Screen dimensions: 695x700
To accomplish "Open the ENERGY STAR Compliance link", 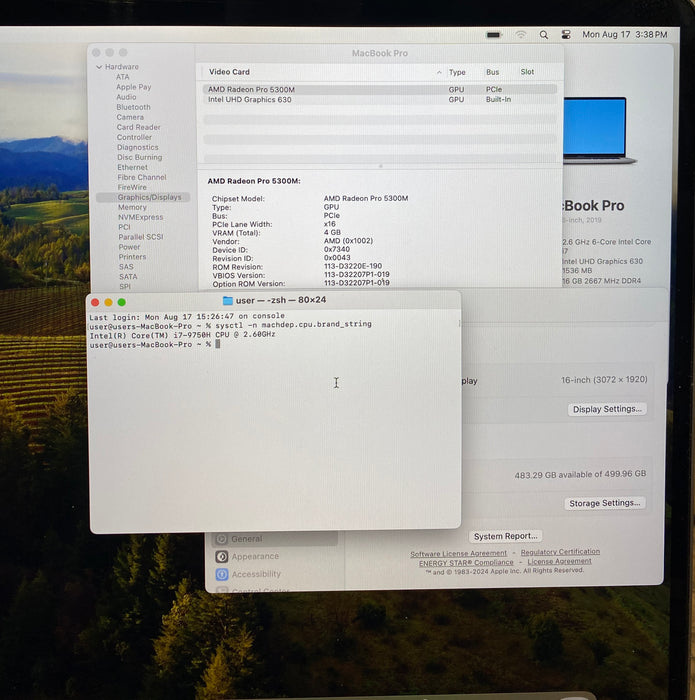I will click(466, 563).
